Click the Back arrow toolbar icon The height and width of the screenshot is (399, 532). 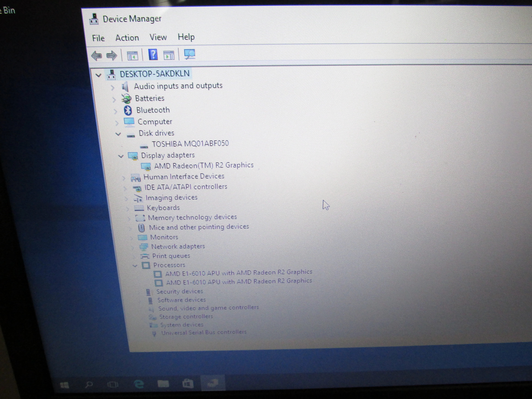(x=97, y=56)
